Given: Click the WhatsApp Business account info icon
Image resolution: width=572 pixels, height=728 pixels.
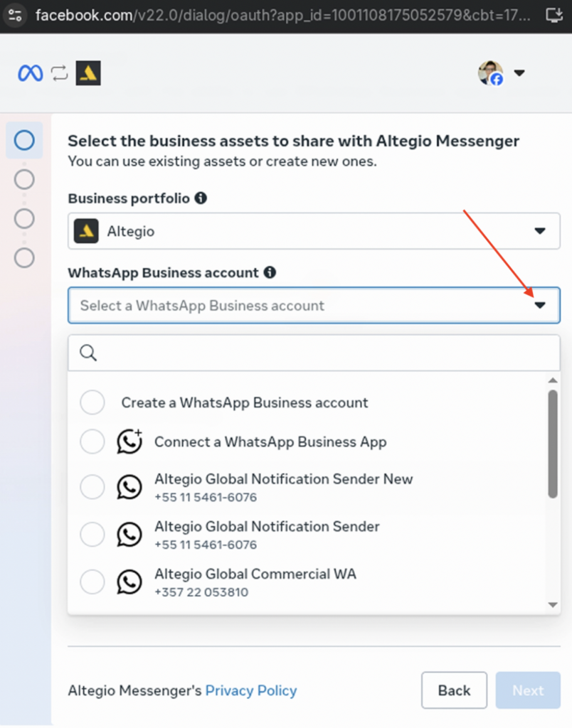Looking at the screenshot, I should [x=270, y=272].
